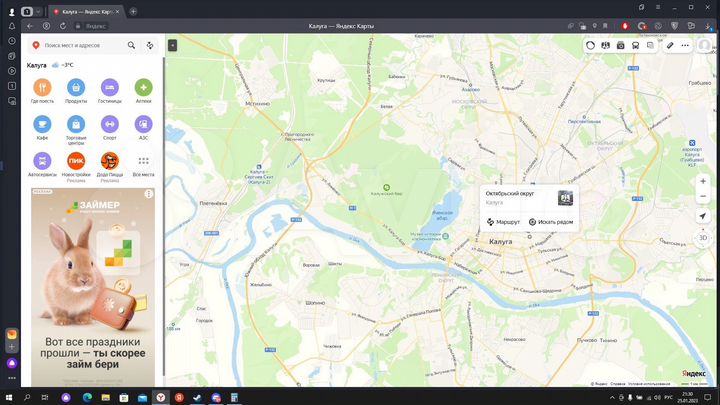The width and height of the screenshot is (720, 405).
Task: Open the browser downloads icon
Action: click(708, 26)
